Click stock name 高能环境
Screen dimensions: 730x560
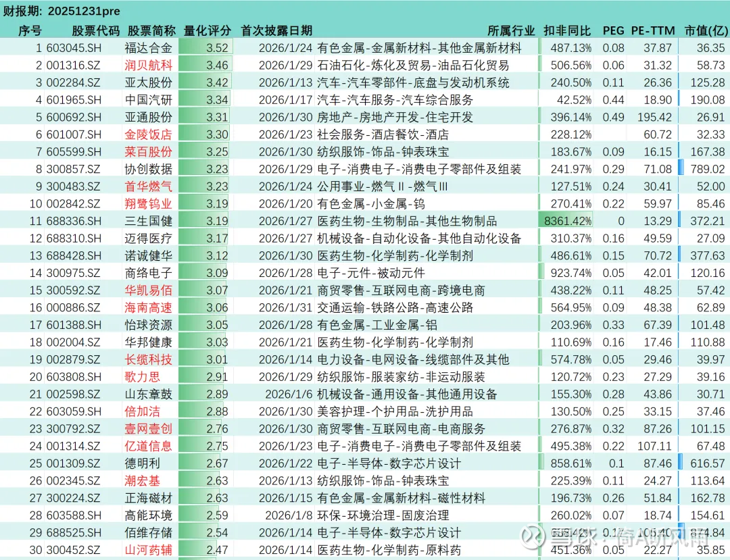pos(149,515)
